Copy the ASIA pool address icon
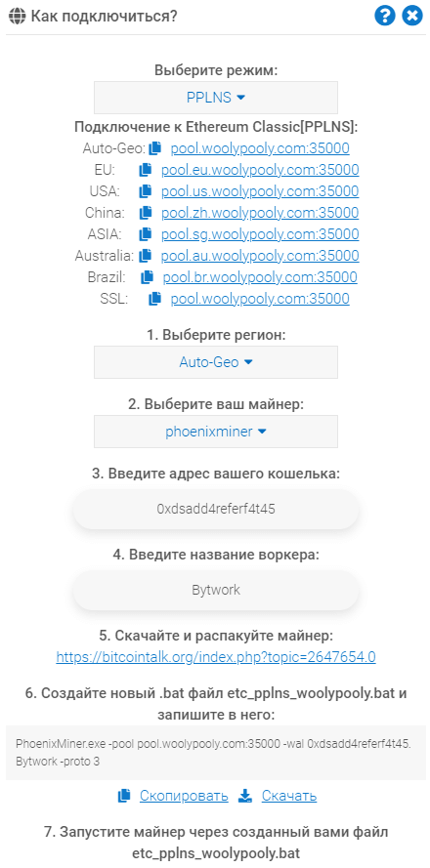This screenshot has height=868, width=430. coord(146,234)
